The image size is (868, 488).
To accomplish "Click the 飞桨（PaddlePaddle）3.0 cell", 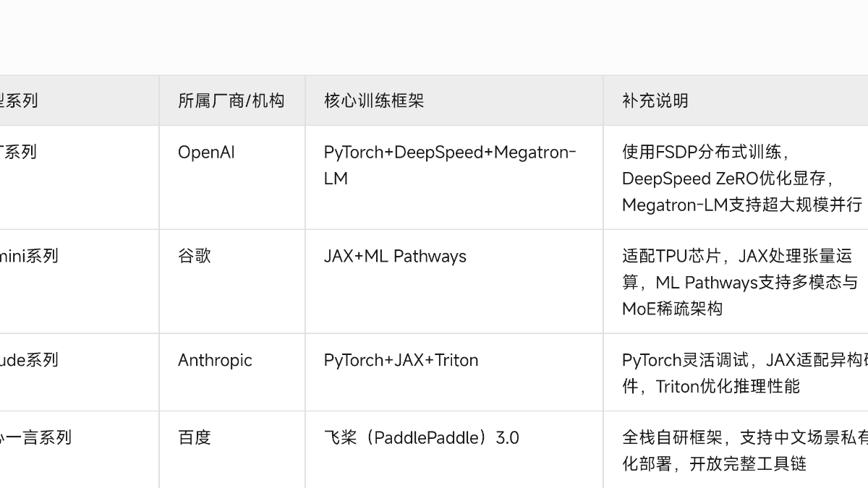I will point(454,450).
